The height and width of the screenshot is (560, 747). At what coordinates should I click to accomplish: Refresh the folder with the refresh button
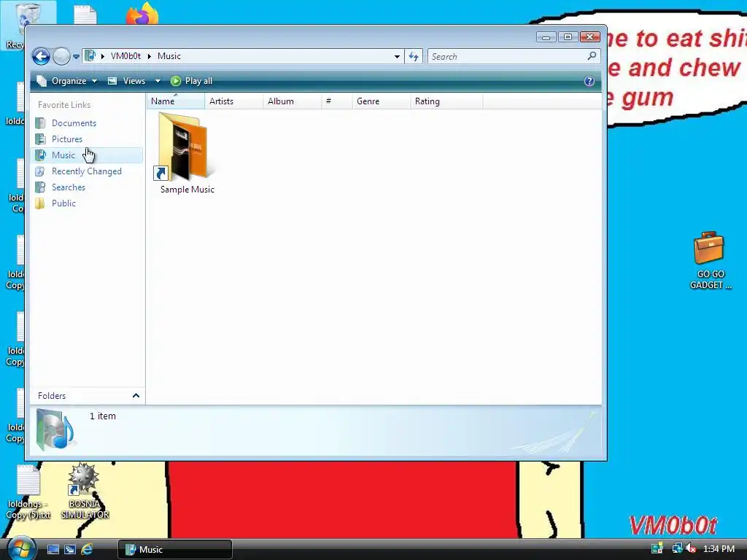(x=414, y=57)
